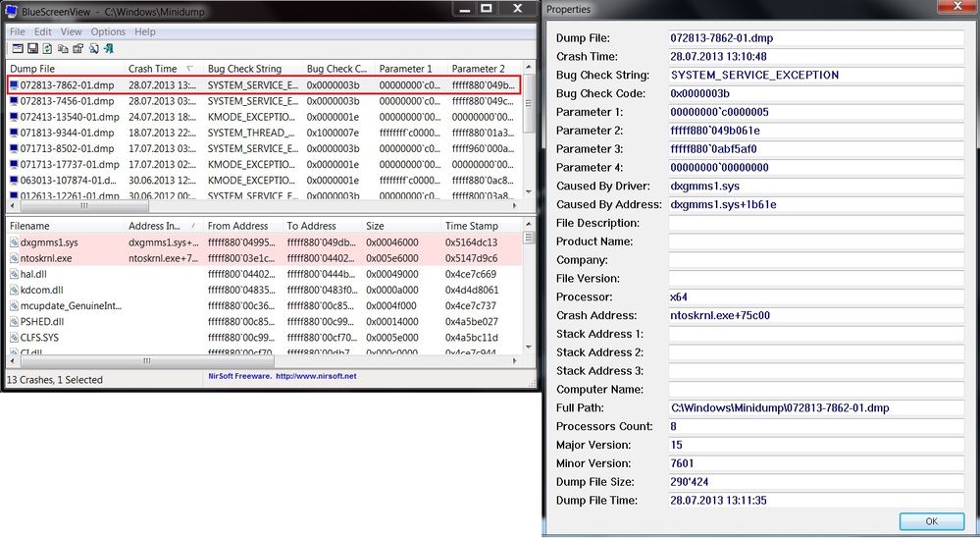Viewport: 980px width, 538px height.
Task: Sort lower pane by From Address header
Action: click(x=242, y=226)
